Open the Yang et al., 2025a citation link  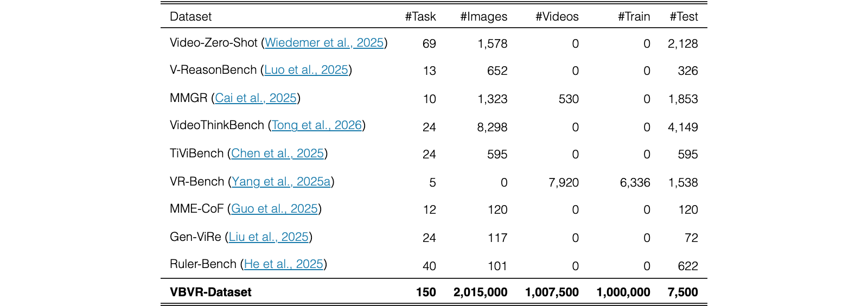tap(281, 182)
